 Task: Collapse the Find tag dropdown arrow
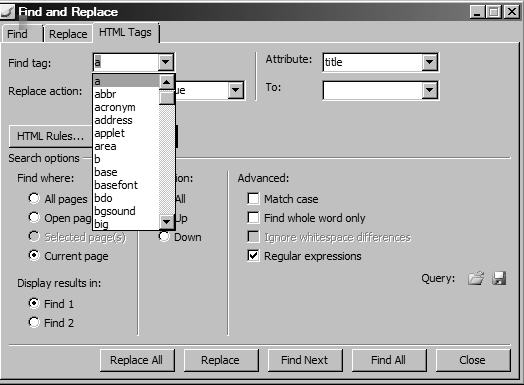[166, 62]
